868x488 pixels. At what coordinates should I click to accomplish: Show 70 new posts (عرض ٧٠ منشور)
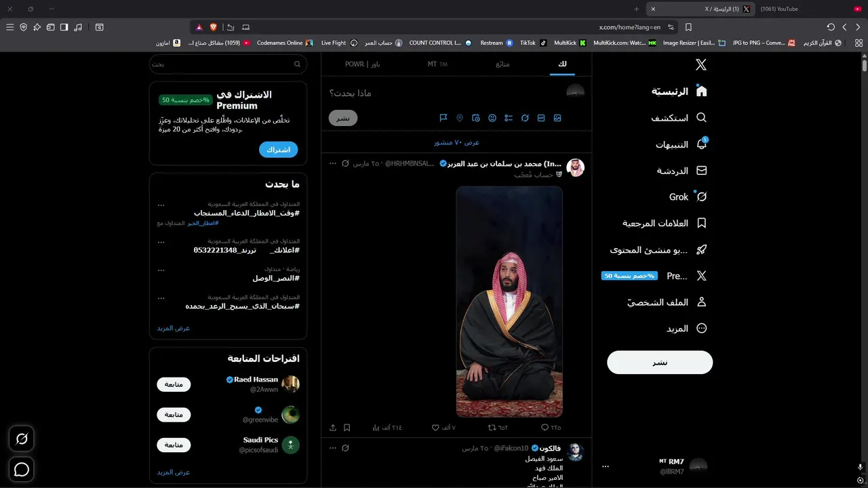point(456,142)
